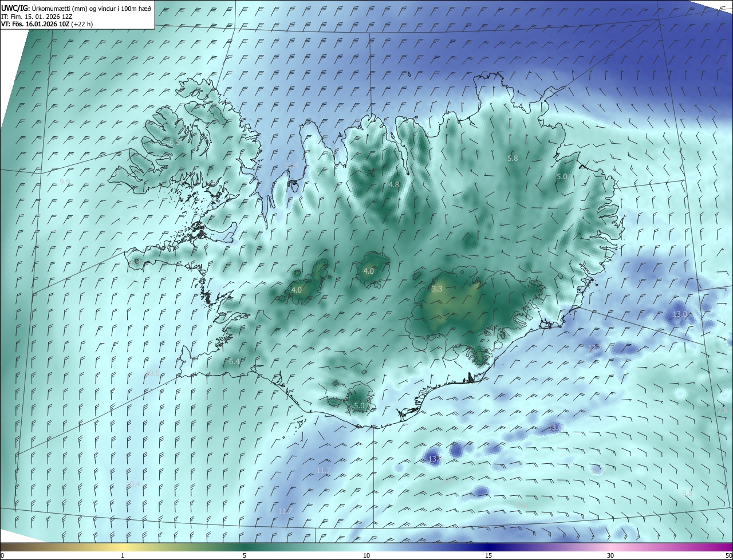Click the 5 tick label on the colour scale
733x560 pixels.
tap(245, 555)
